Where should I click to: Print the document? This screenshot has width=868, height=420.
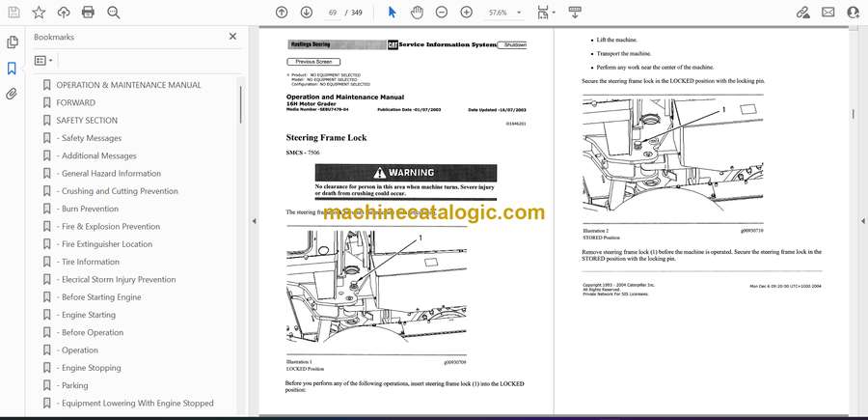pyautogui.click(x=88, y=13)
